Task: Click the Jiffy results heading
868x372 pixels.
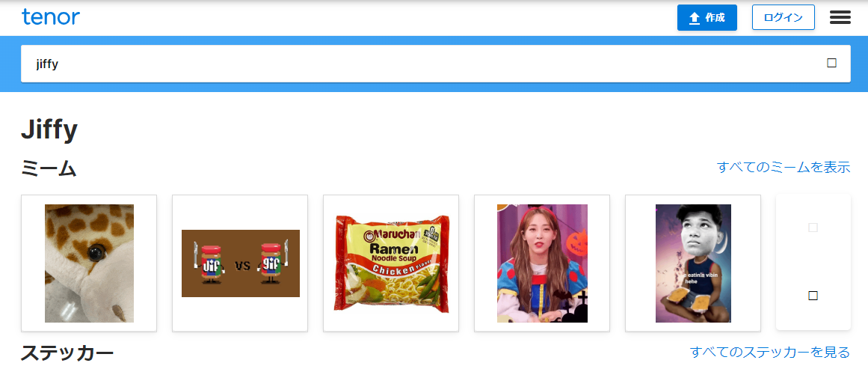Action: (x=49, y=131)
